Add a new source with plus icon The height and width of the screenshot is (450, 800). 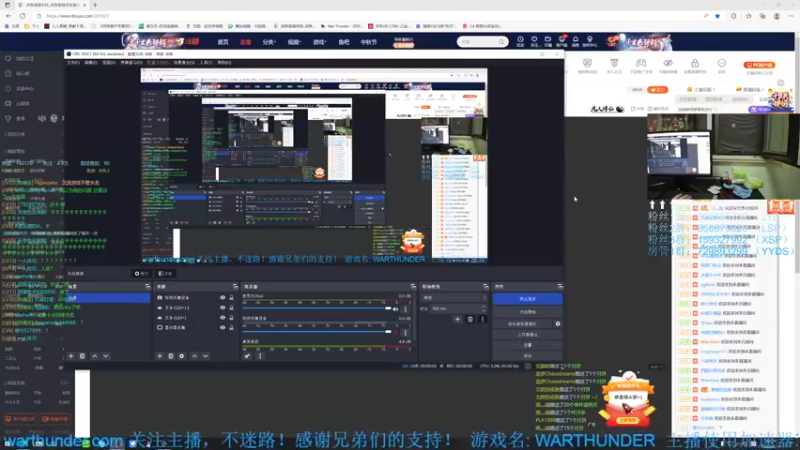tap(160, 356)
